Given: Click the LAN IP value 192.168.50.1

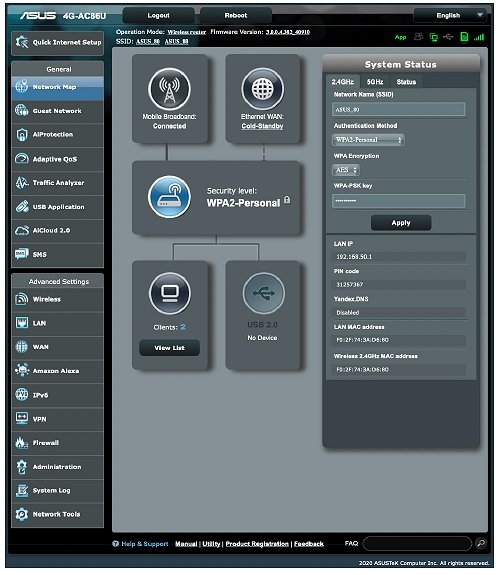Looking at the screenshot, I should pyautogui.click(x=354, y=257).
